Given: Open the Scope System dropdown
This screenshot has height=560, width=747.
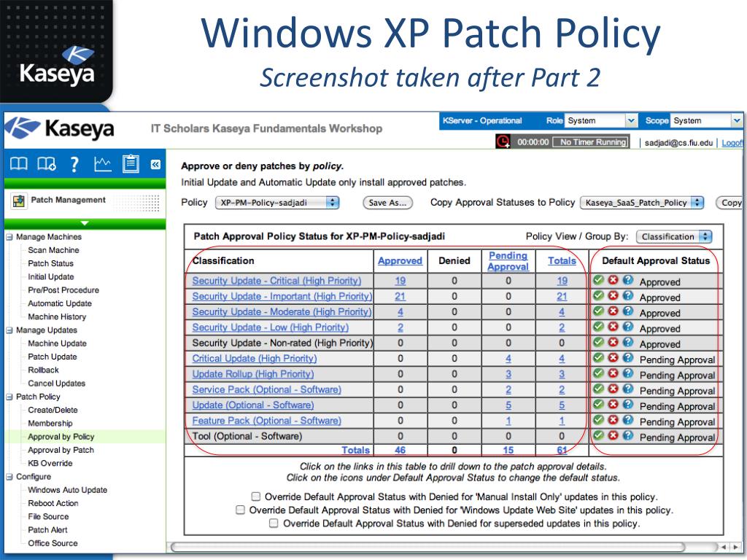Looking at the screenshot, I should click(x=706, y=120).
